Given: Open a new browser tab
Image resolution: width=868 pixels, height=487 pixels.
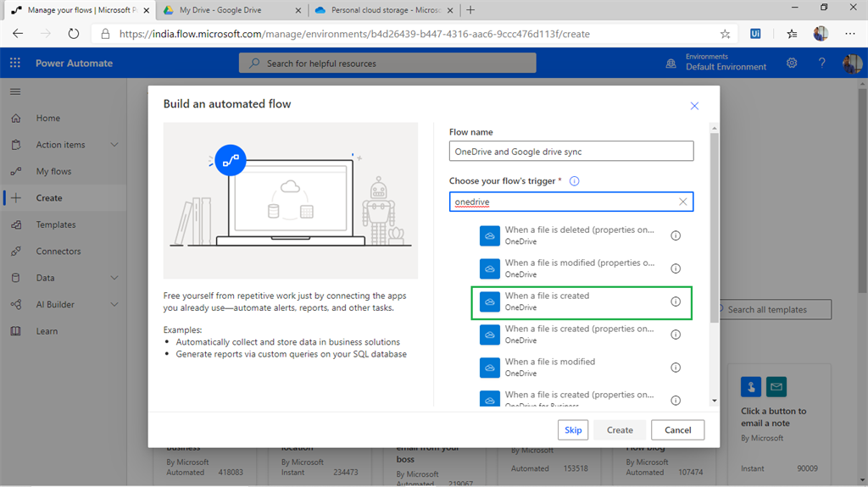Looking at the screenshot, I should tap(470, 10).
